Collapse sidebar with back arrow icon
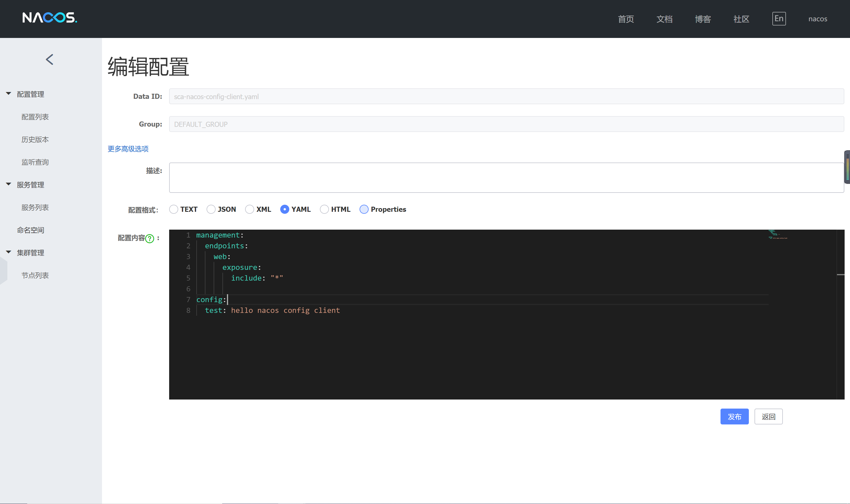Image resolution: width=850 pixels, height=504 pixels. click(50, 59)
